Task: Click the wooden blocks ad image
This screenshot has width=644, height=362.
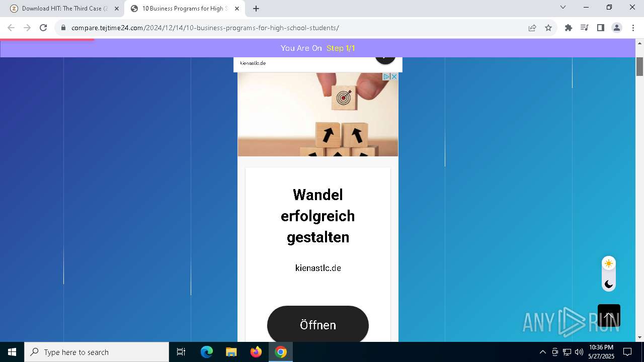Action: 318,115
